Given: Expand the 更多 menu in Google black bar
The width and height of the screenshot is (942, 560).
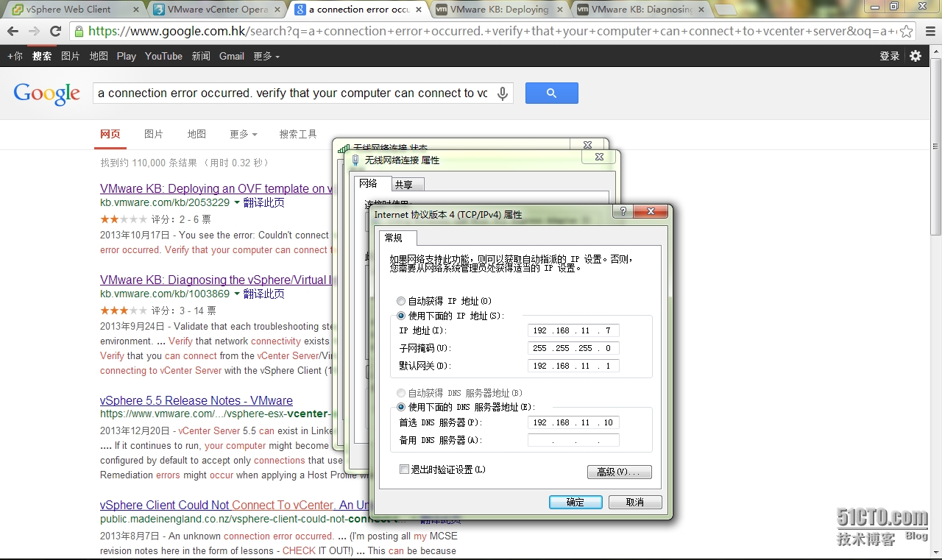Looking at the screenshot, I should coord(266,56).
